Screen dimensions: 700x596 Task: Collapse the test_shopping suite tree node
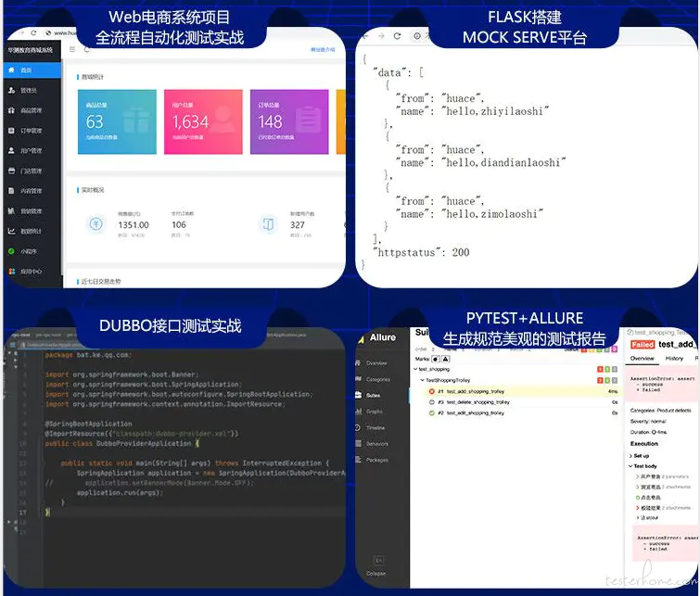click(415, 369)
